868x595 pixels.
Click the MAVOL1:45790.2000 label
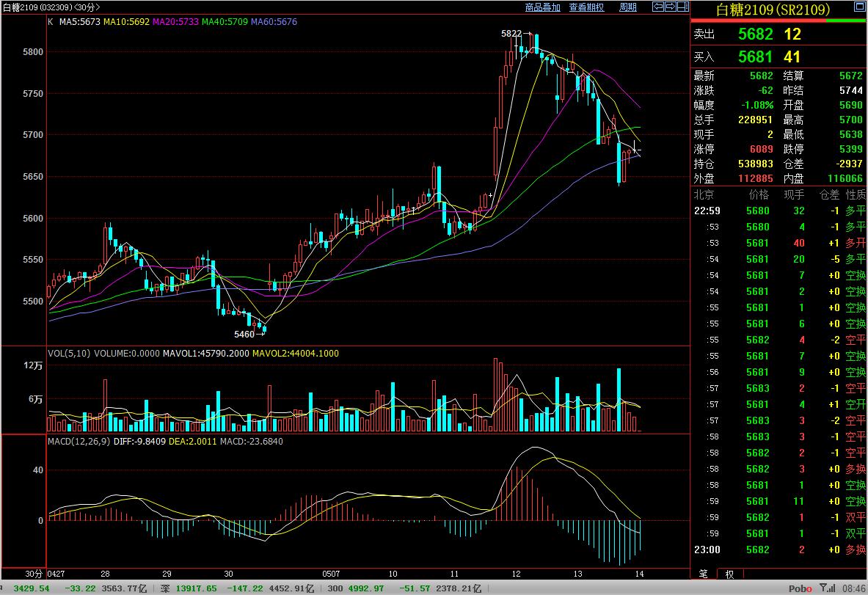206,353
